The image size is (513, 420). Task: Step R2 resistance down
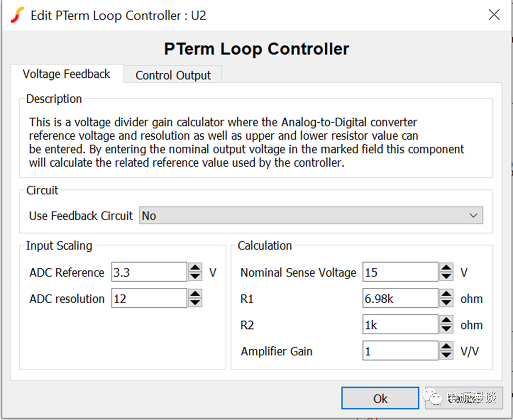tap(446, 329)
